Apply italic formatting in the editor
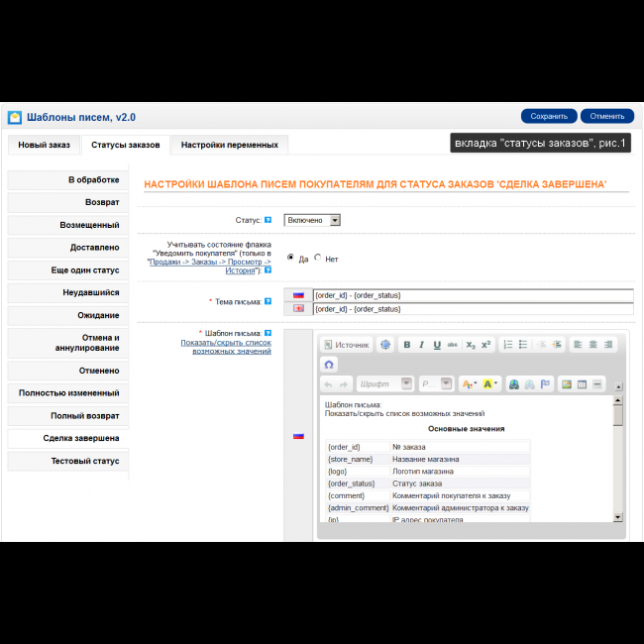 (421, 345)
